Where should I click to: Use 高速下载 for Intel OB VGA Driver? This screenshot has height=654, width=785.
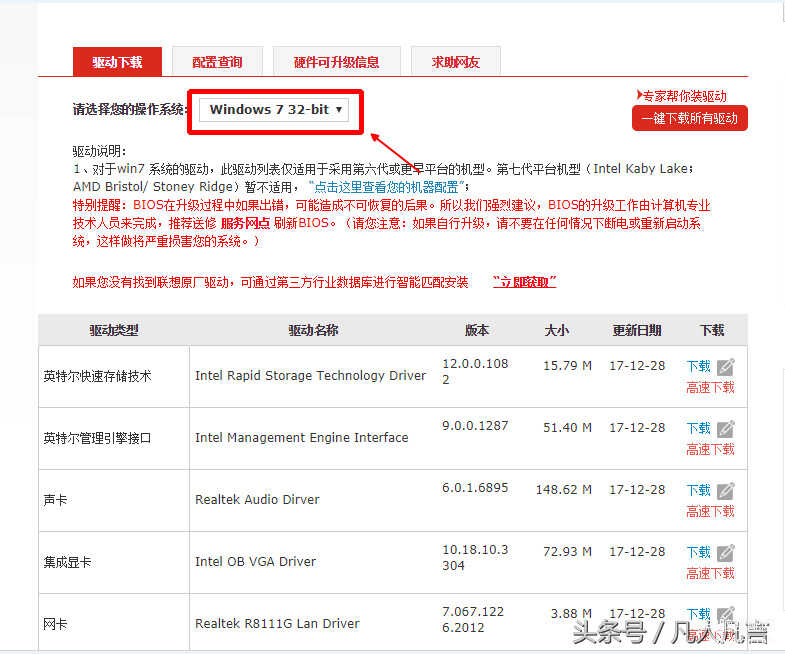pyautogui.click(x=710, y=573)
